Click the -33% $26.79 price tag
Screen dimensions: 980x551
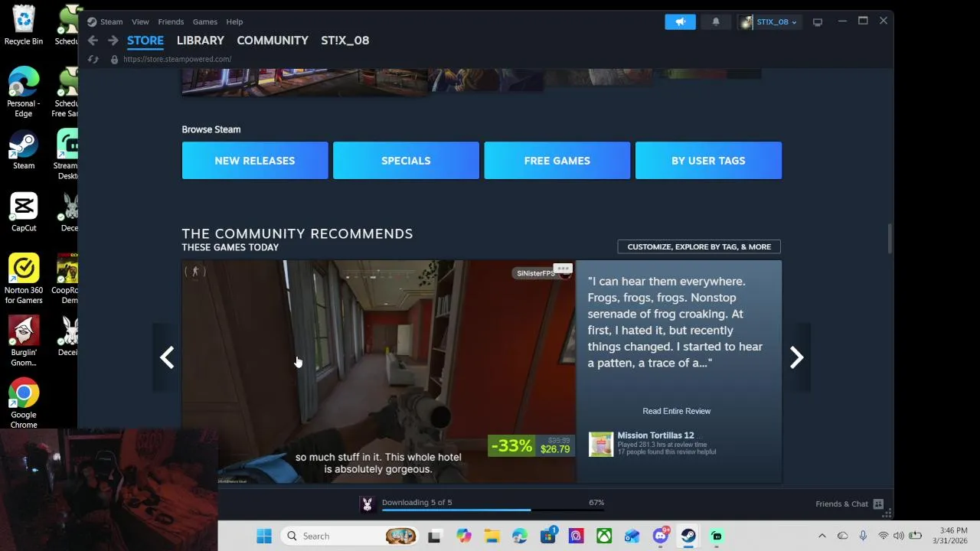(531, 445)
